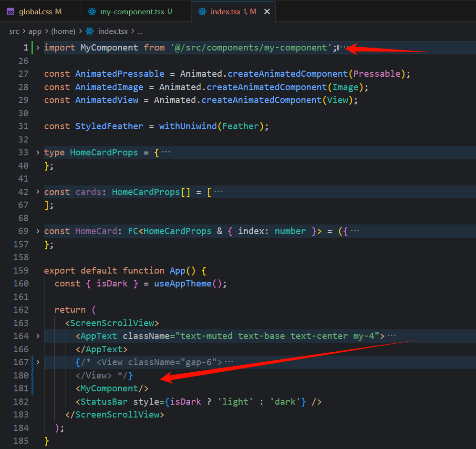Click the '@/src/components/my-component' import path
The width and height of the screenshot is (476, 449).
coord(251,48)
